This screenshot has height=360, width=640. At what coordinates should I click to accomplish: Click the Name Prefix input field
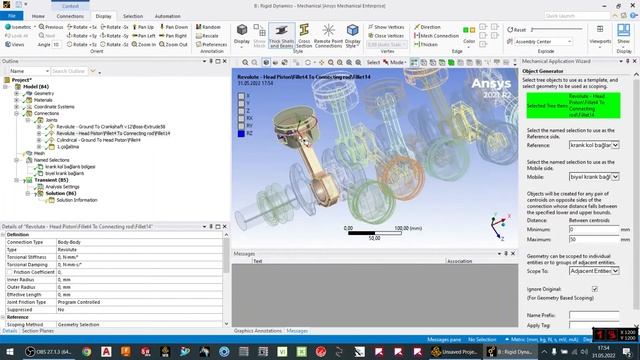[594, 315]
